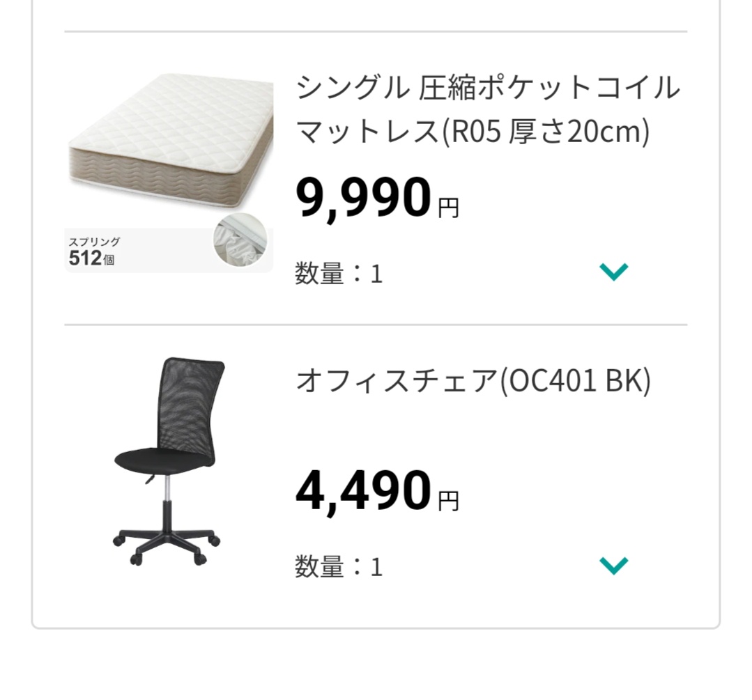Tap the chair's five-caster base in image
This screenshot has width=752, height=700.
pyautogui.click(x=167, y=545)
